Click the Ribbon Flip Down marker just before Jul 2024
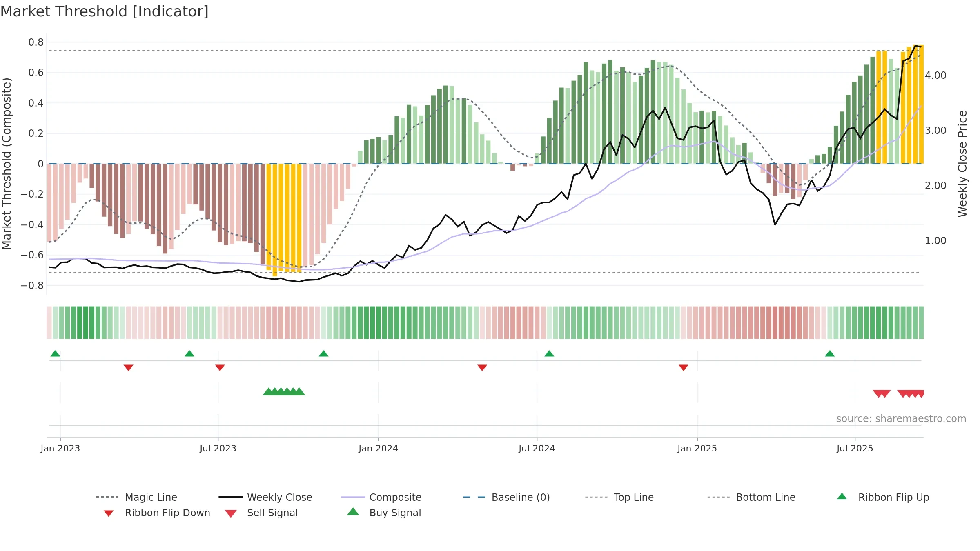 482,368
